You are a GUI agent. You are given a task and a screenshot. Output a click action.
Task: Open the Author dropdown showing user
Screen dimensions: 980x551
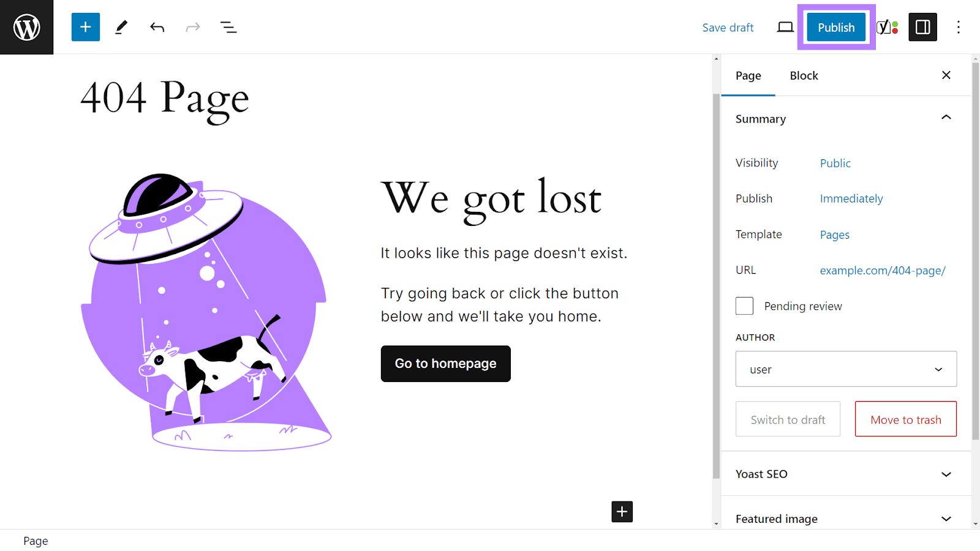click(846, 369)
